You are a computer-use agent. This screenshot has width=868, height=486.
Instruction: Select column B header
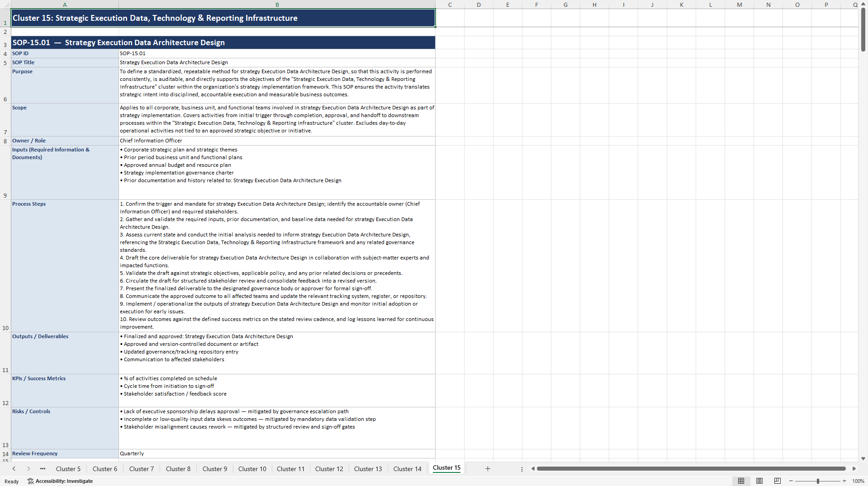click(277, 5)
